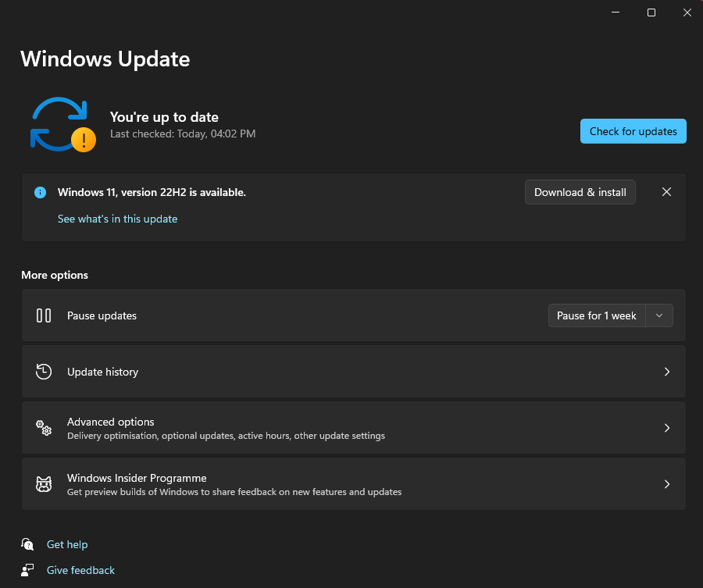This screenshot has width=703, height=588.
Task: Click the gears icon beside Advanced options
Action: (x=44, y=428)
